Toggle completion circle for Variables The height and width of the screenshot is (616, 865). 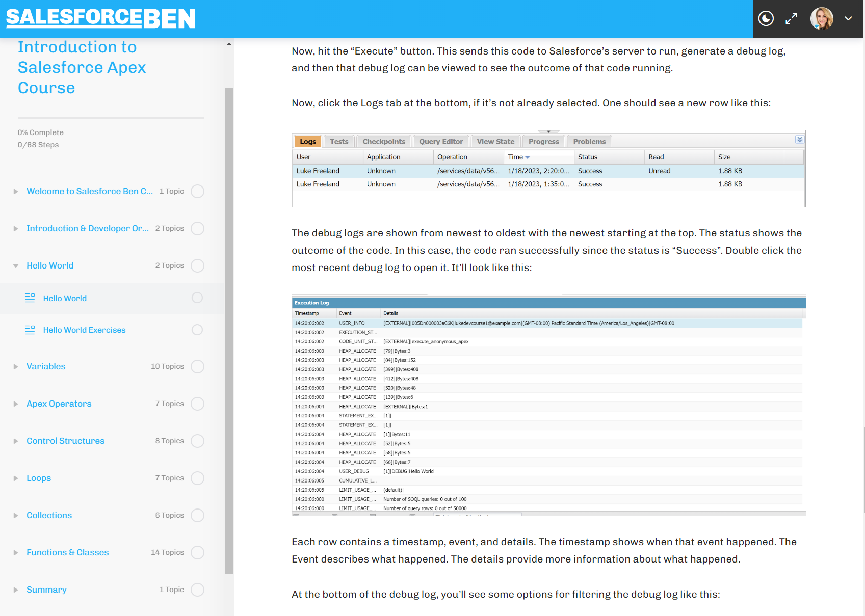(x=197, y=366)
